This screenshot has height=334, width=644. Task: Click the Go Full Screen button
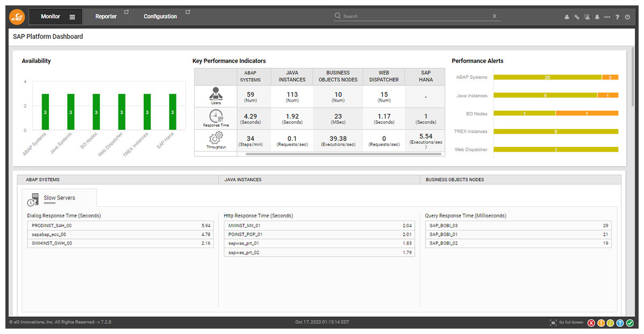point(570,322)
